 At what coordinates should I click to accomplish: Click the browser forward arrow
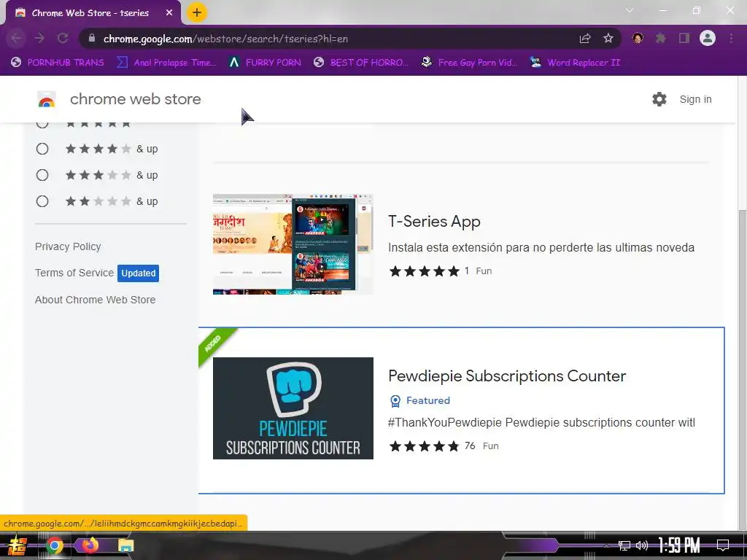(39, 39)
